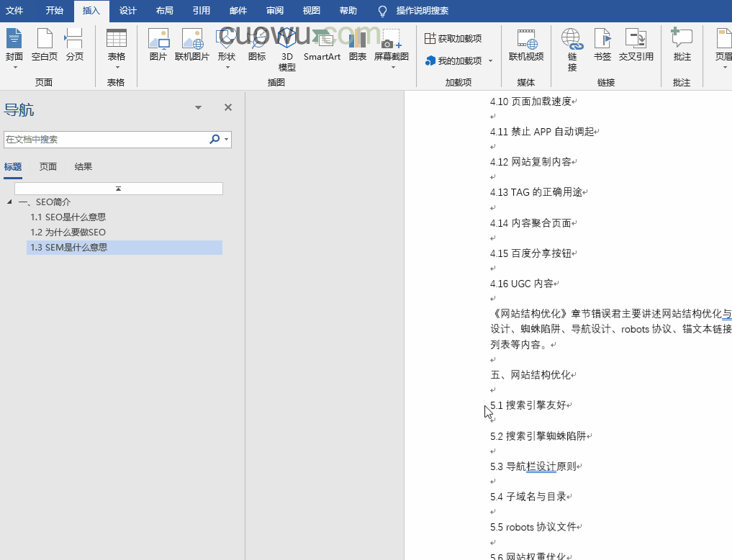732x560 pixels.
Task: Show the 页面 tab in navigation
Action: (48, 166)
